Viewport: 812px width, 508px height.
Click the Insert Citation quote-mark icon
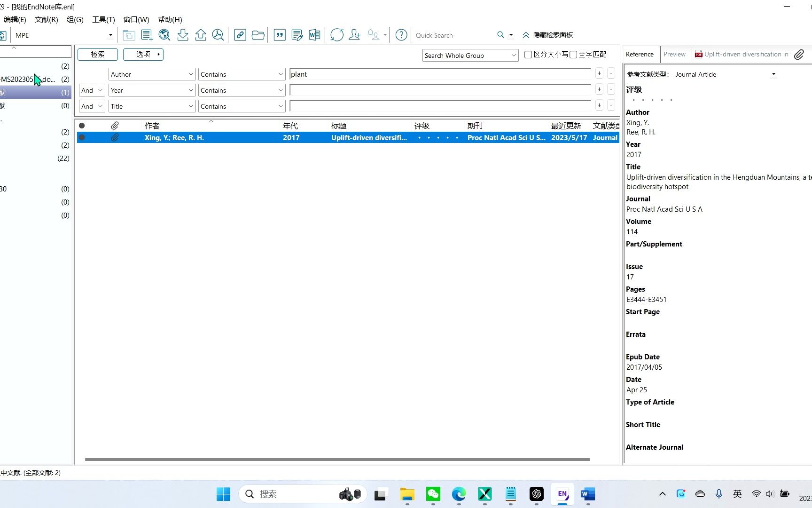(x=280, y=35)
